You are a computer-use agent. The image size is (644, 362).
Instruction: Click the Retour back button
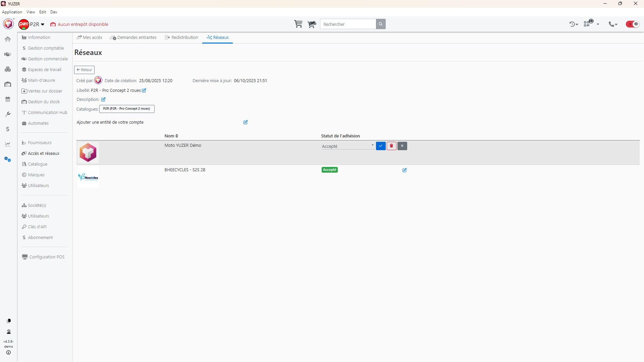84,70
